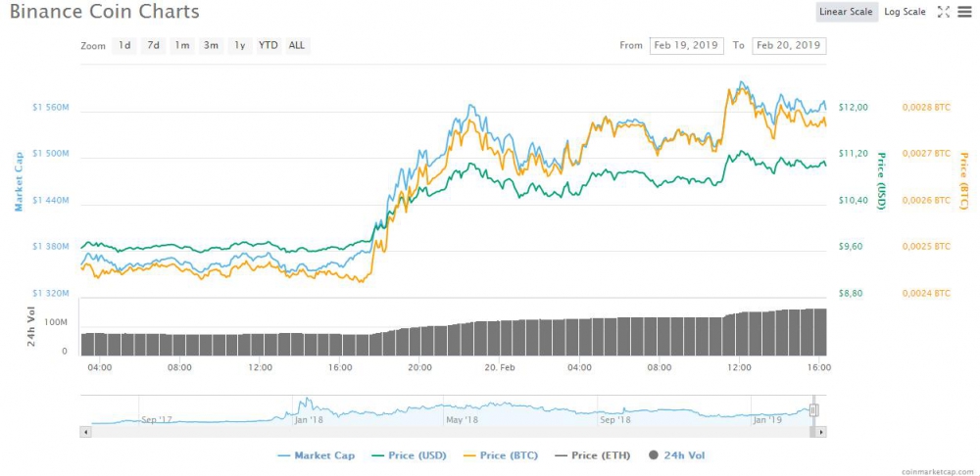Click navigator scrollbar left arrow
The image size is (980, 476).
[x=86, y=432]
